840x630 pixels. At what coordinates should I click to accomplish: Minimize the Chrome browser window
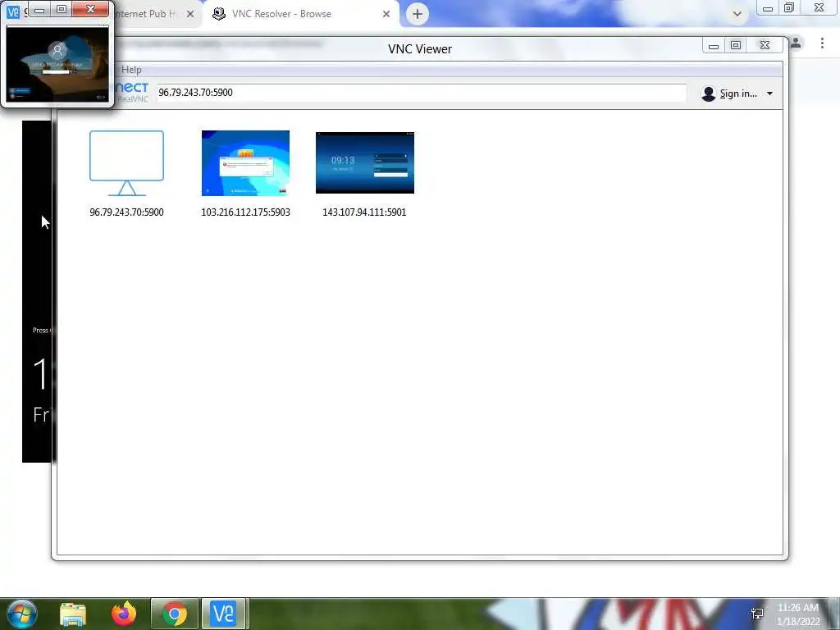click(768, 8)
